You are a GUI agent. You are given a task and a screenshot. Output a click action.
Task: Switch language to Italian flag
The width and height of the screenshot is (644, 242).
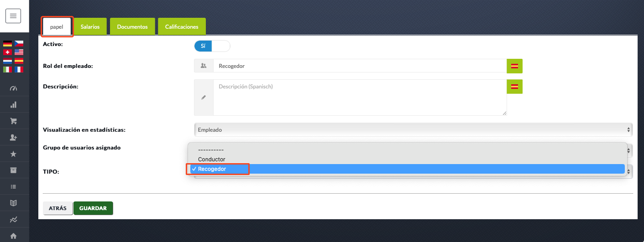[x=8, y=69]
